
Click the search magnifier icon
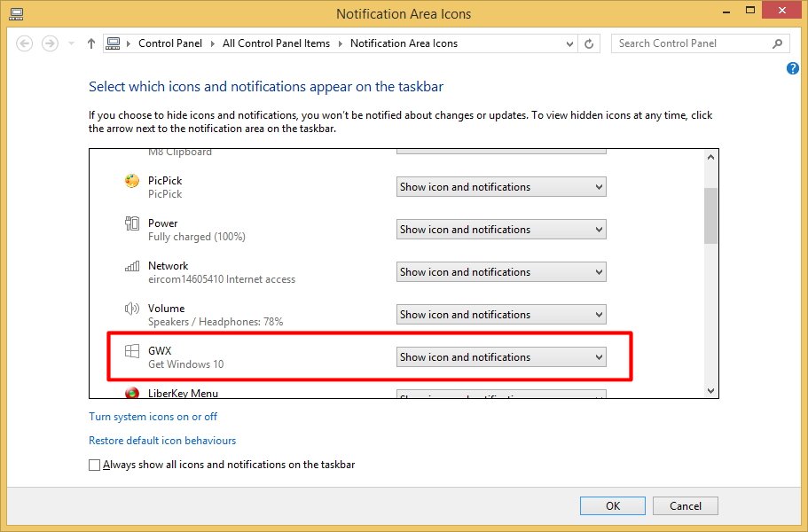(x=778, y=43)
